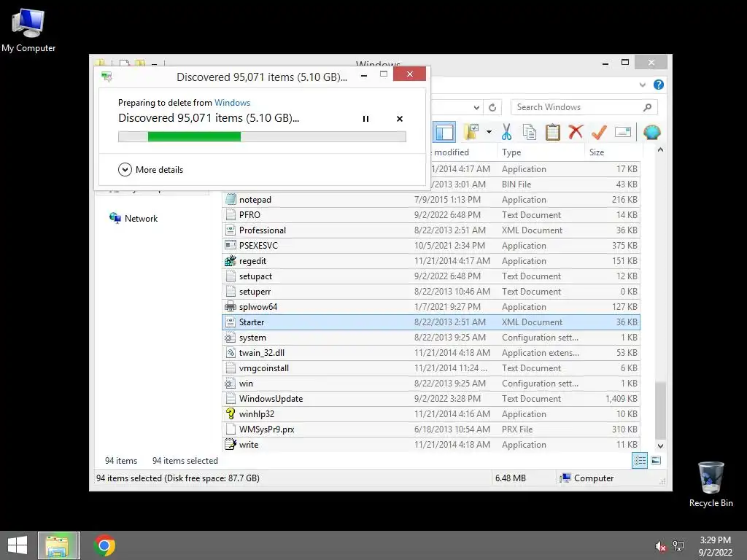Select the setuperr file
747x560 pixels.
pos(431,292)
